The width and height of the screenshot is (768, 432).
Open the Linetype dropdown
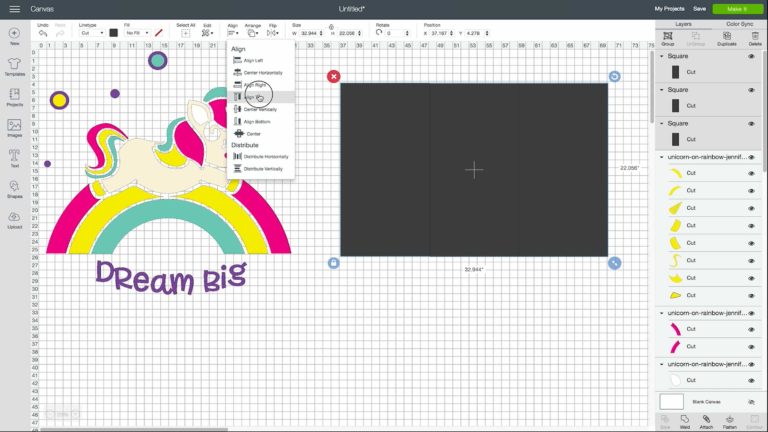coord(92,33)
